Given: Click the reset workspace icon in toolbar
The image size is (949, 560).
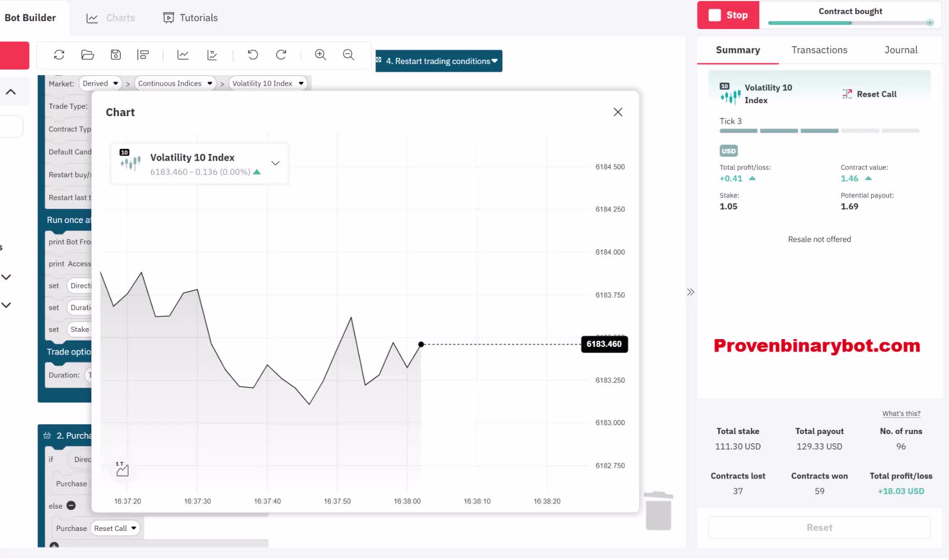Looking at the screenshot, I should coord(59,55).
